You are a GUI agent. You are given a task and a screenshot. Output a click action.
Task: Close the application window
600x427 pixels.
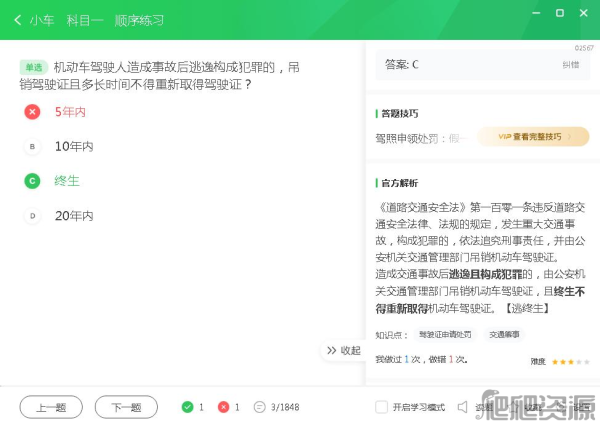point(584,13)
